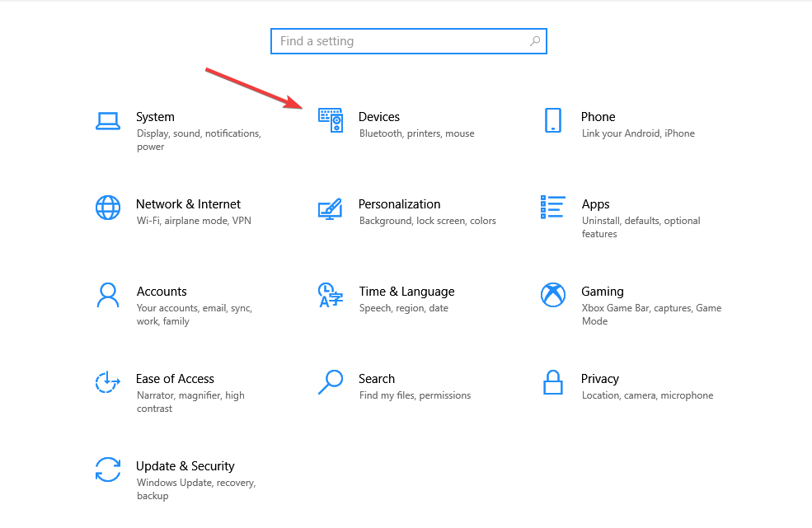Select the Accounts person icon
The height and width of the screenshot is (528, 812).
[108, 295]
